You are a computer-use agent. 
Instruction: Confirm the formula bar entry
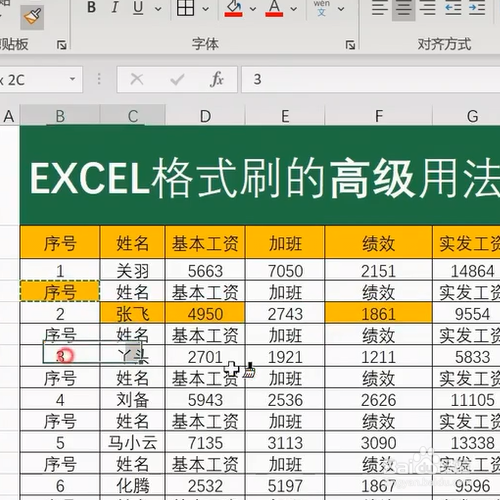click(177, 79)
